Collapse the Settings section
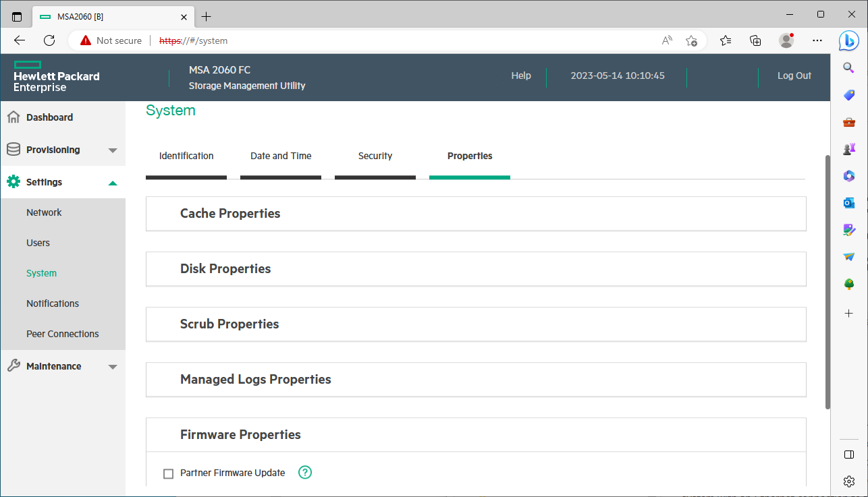Screen dimensions: 868x497 tap(112, 181)
